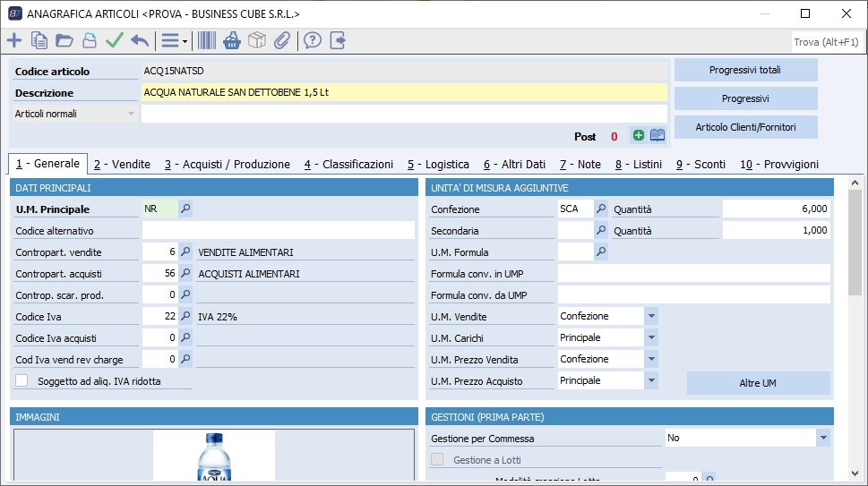Click the Progressivi totali button

[745, 70]
